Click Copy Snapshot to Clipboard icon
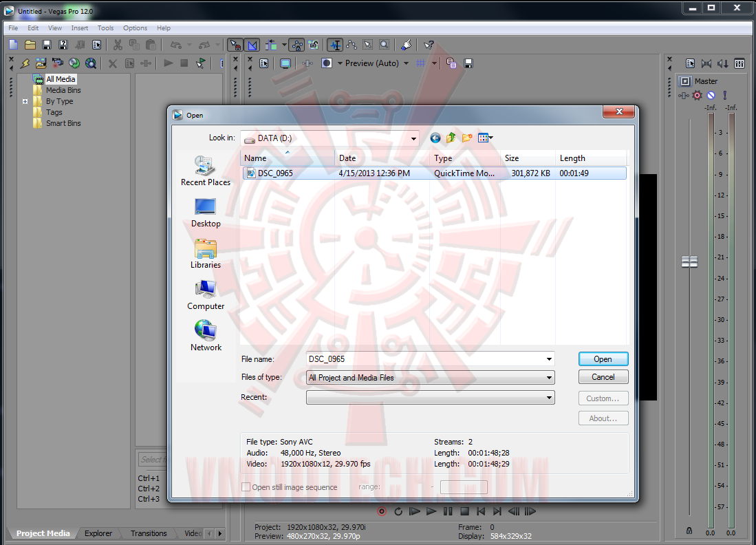The image size is (756, 545). [x=451, y=63]
